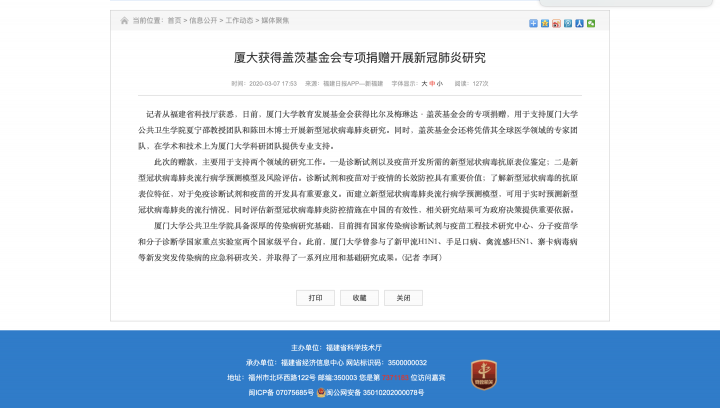
Task: Share via Tencent Weibo icon
Action: 568,23
